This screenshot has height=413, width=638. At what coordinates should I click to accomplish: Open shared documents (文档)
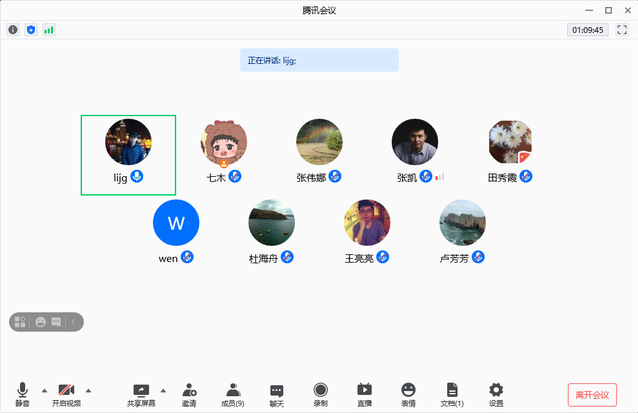[452, 392]
